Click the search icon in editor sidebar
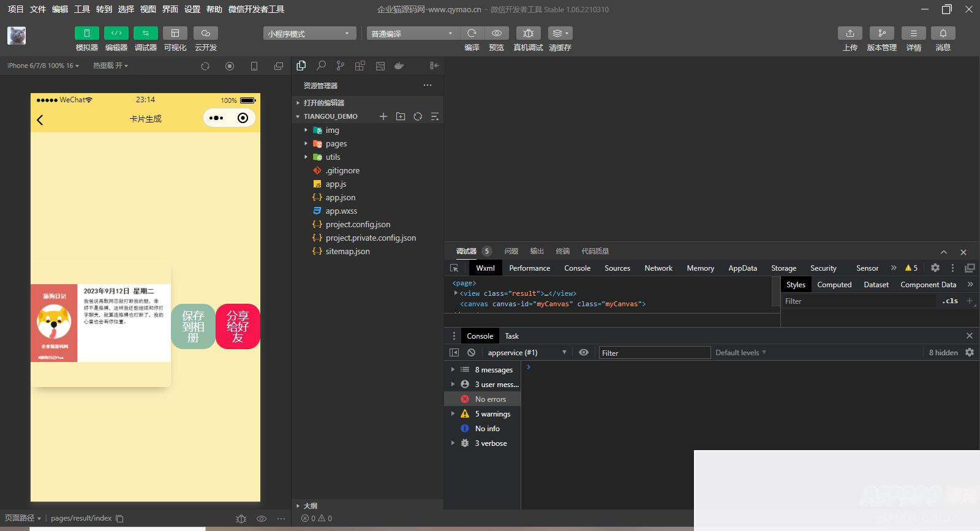 (x=321, y=66)
